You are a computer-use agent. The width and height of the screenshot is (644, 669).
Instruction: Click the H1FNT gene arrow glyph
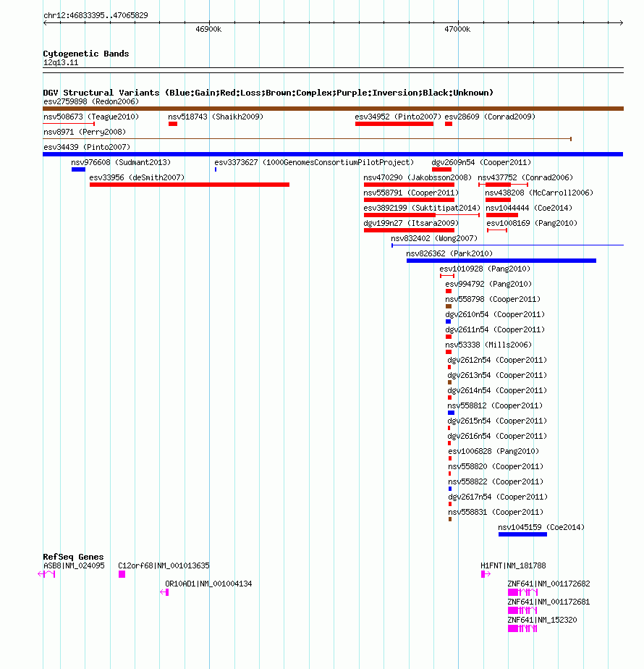point(486,574)
